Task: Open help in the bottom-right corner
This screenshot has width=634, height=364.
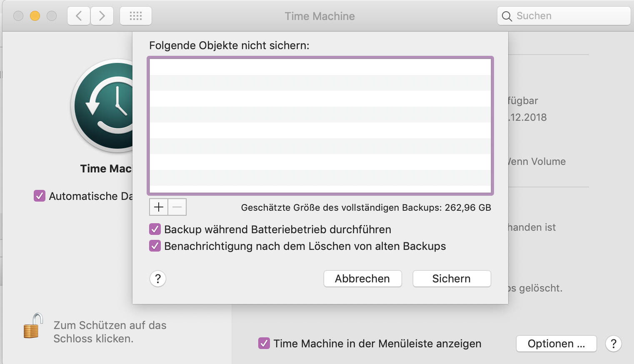Action: coord(613,344)
